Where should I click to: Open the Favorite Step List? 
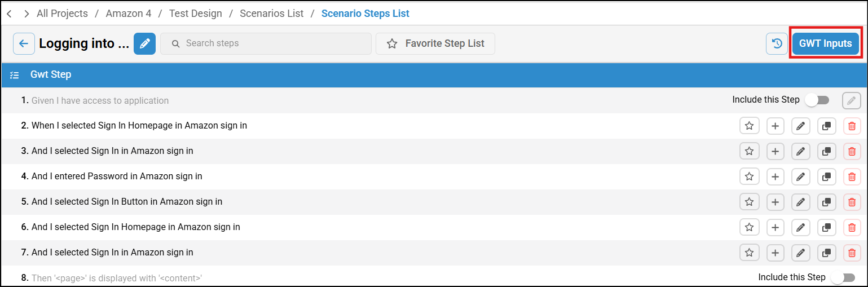coord(435,43)
